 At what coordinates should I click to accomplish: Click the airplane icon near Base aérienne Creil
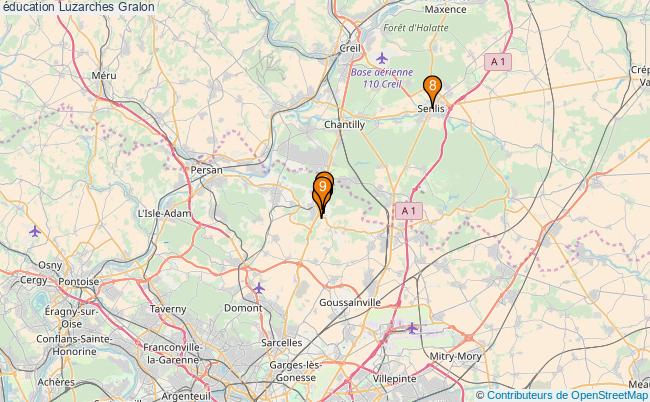coord(382,58)
